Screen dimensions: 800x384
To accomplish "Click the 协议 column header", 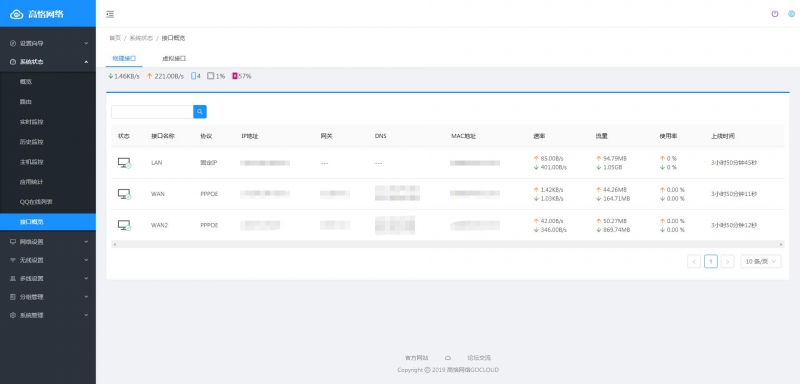I will click(x=206, y=136).
